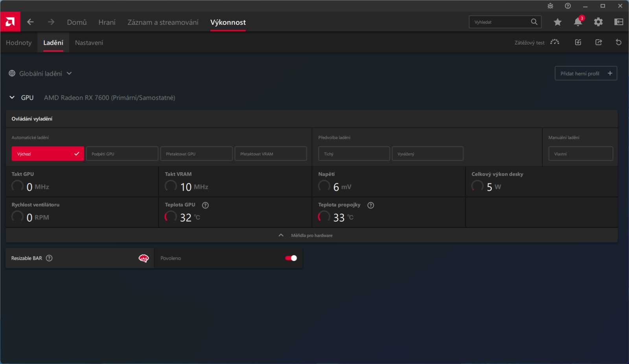Click help icon next to Resizable BAR
The image size is (629, 364).
tap(49, 258)
